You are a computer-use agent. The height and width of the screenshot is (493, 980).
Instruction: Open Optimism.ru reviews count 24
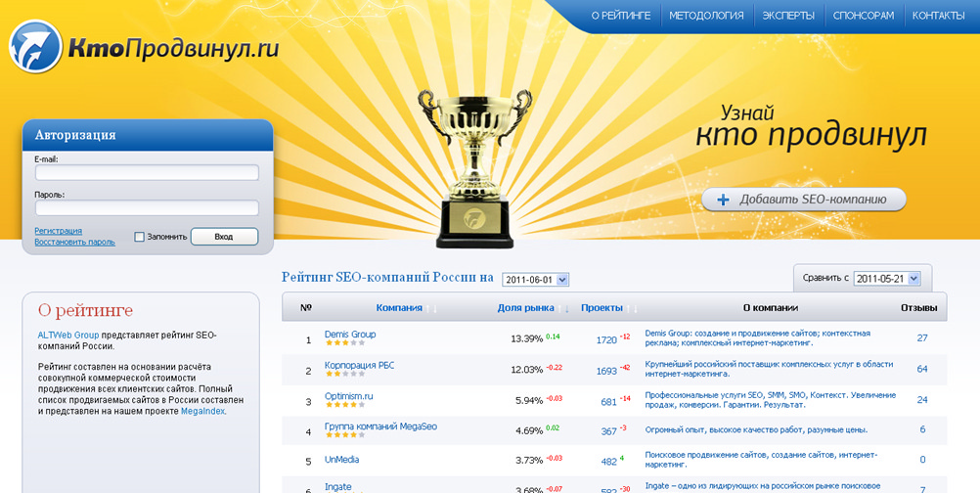click(x=922, y=399)
